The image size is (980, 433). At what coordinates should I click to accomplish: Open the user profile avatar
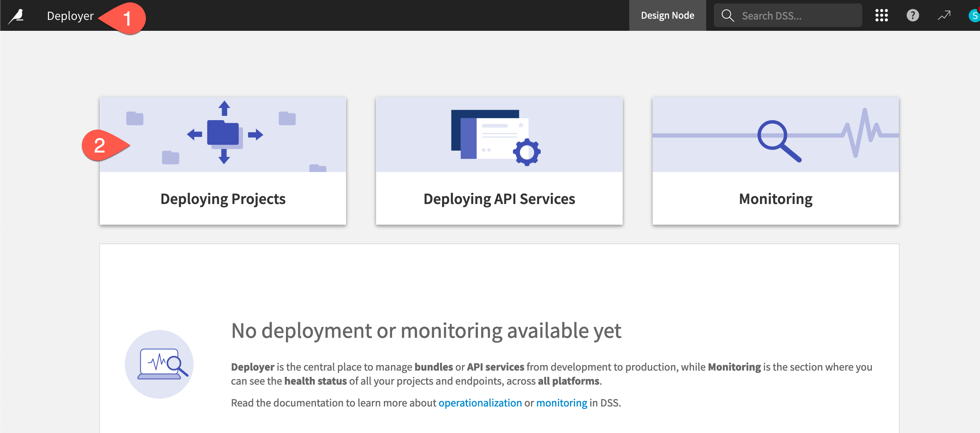(x=974, y=16)
